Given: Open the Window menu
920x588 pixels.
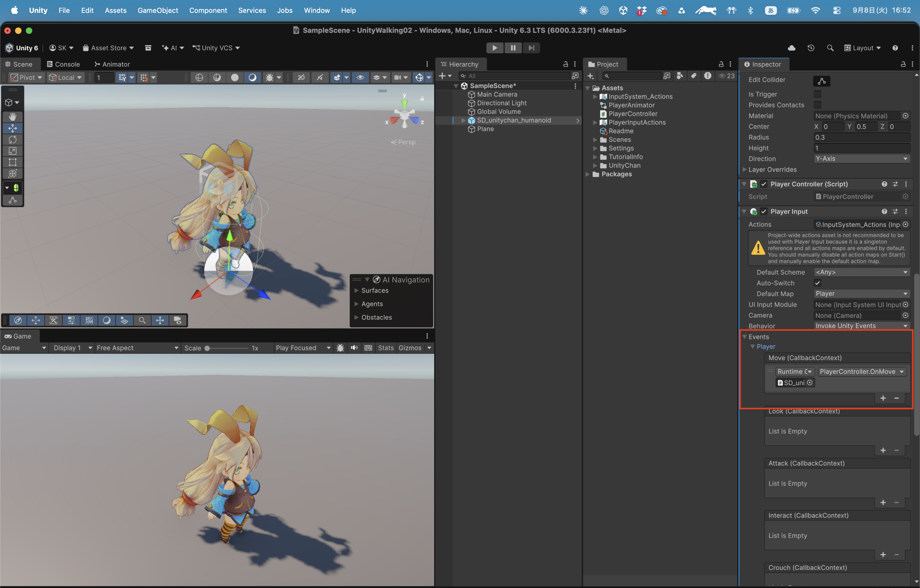Looking at the screenshot, I should tap(316, 10).
